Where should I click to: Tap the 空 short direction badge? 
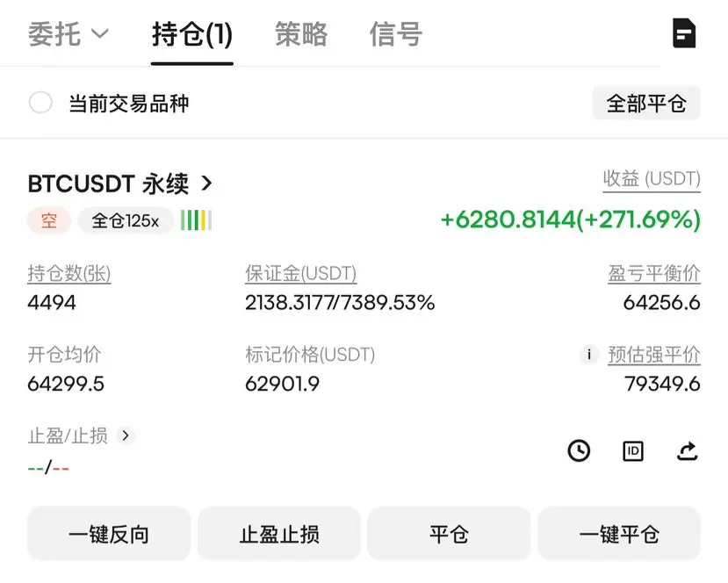point(49,220)
